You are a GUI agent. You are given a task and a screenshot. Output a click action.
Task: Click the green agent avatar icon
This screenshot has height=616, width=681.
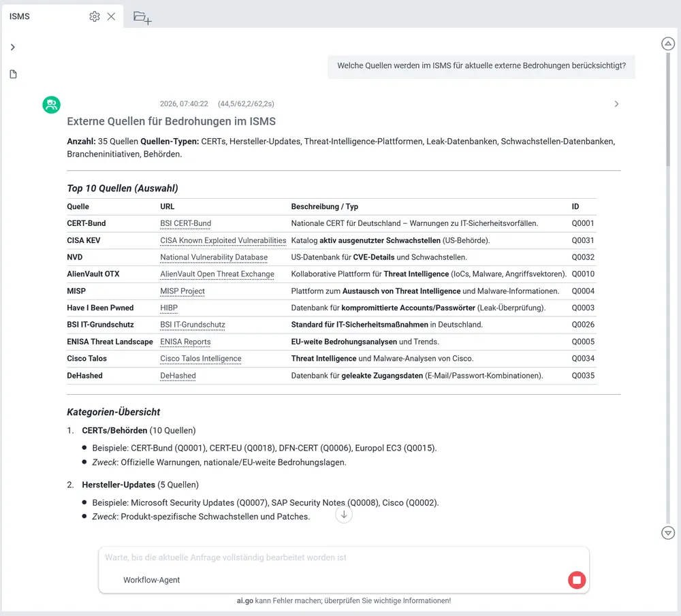51,105
